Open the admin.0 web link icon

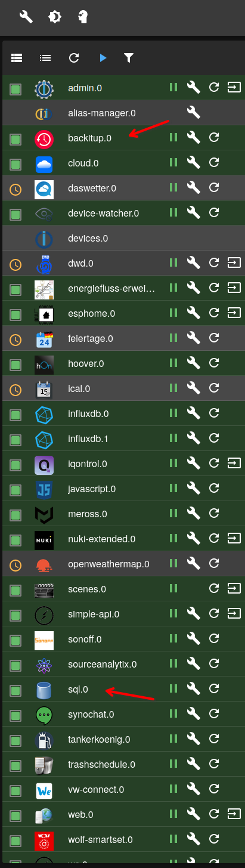(234, 88)
